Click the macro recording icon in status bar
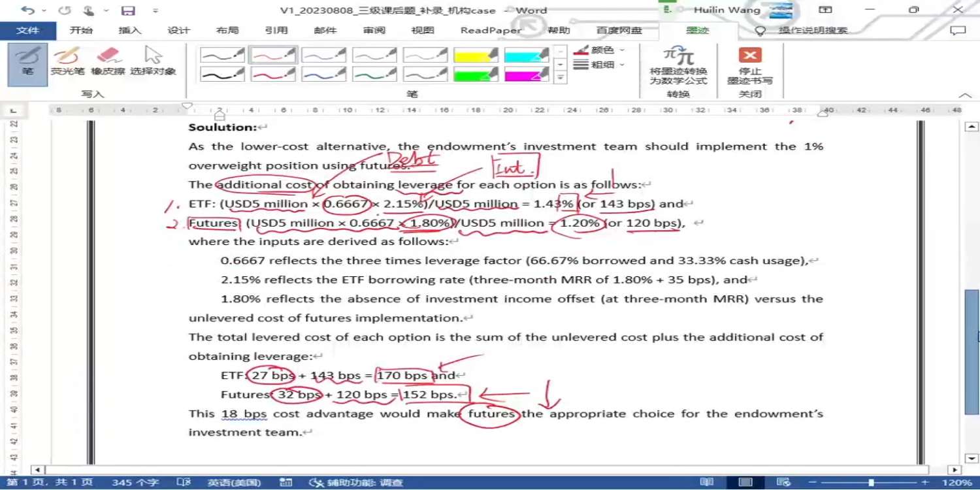 (286, 483)
